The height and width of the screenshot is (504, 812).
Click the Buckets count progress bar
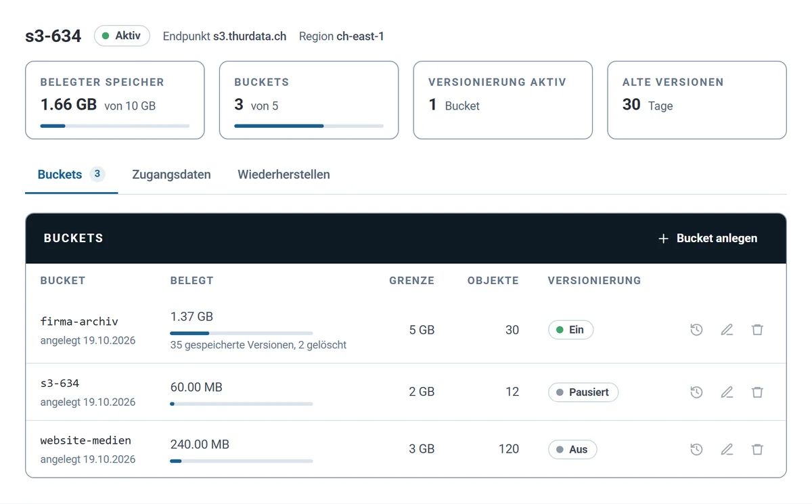(309, 126)
